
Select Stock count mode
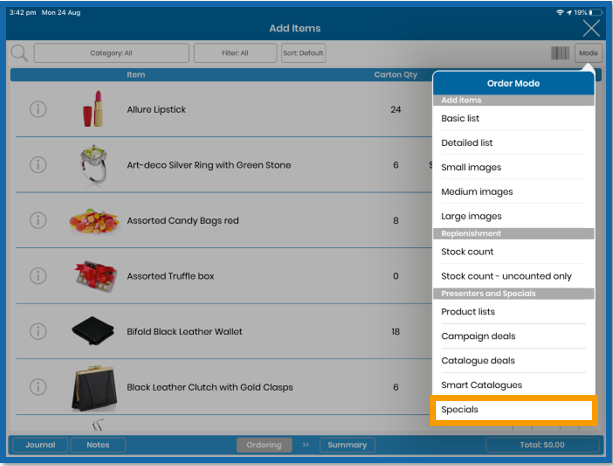[513, 251]
